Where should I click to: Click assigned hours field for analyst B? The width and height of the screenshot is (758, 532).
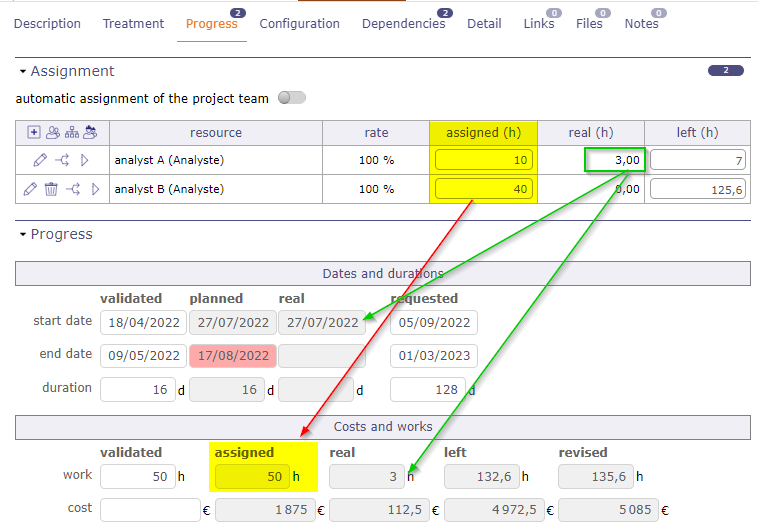click(x=484, y=189)
